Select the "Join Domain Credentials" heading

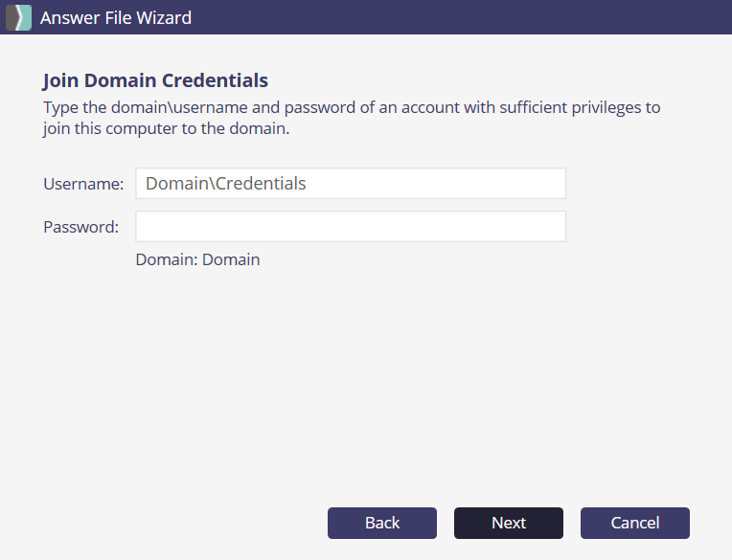[155, 80]
